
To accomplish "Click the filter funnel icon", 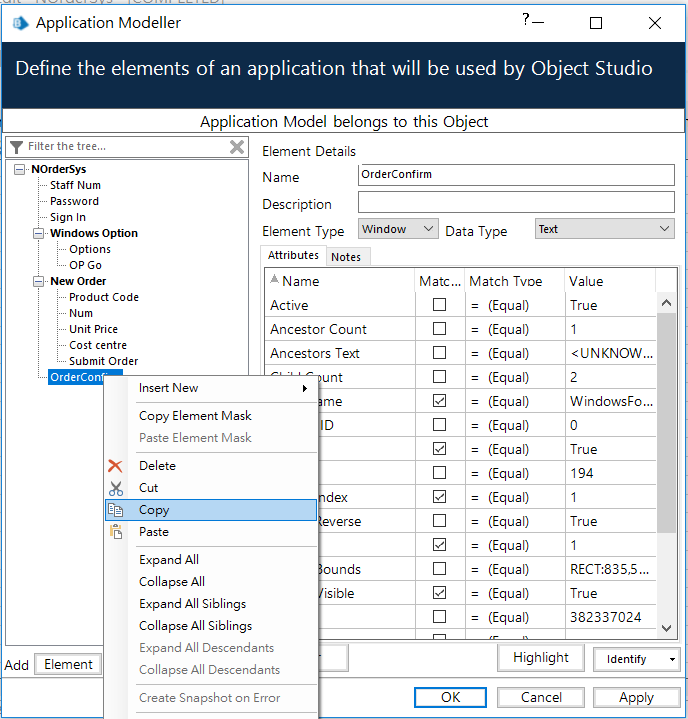I will click(17, 147).
